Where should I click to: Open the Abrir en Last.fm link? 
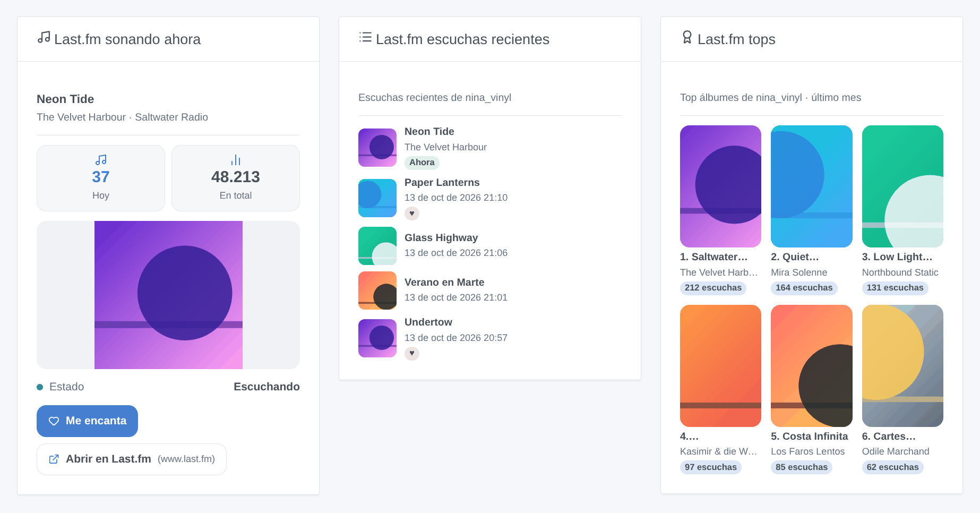[132, 459]
